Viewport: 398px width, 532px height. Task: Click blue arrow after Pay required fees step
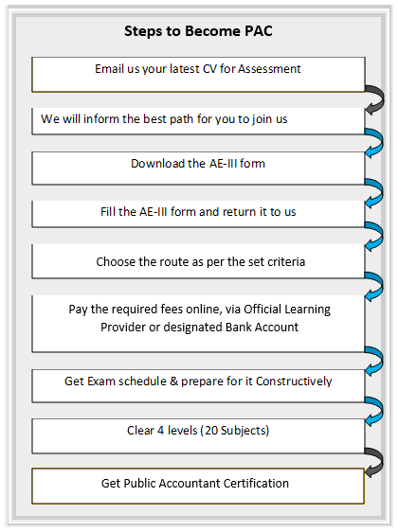pyautogui.click(x=374, y=361)
